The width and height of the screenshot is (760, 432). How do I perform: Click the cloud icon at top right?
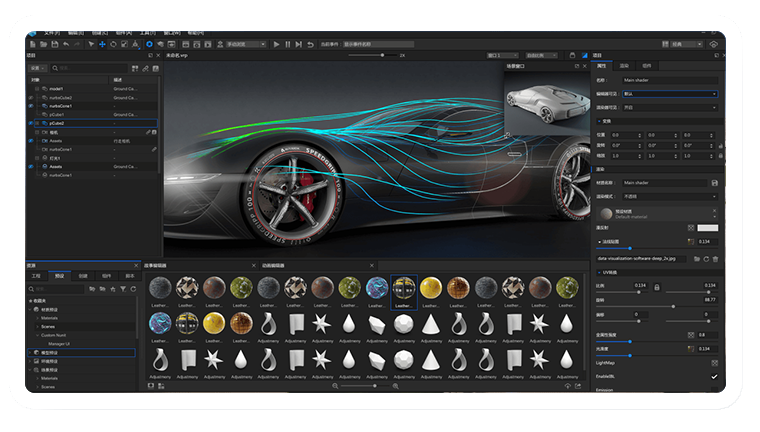pos(713,44)
